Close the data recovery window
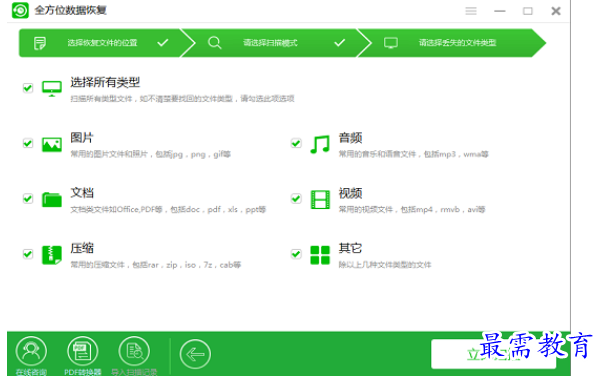This screenshot has height=377, width=601. point(556,11)
